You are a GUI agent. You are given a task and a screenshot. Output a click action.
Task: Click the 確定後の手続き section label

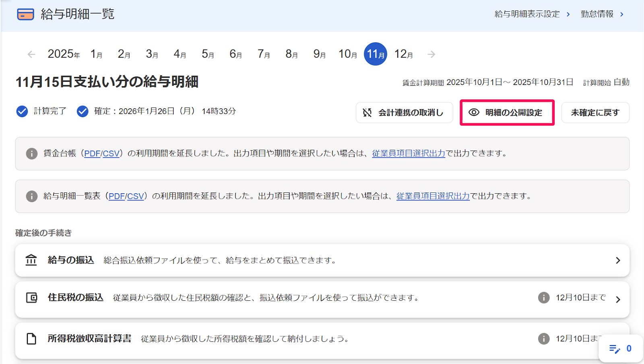[x=43, y=233]
